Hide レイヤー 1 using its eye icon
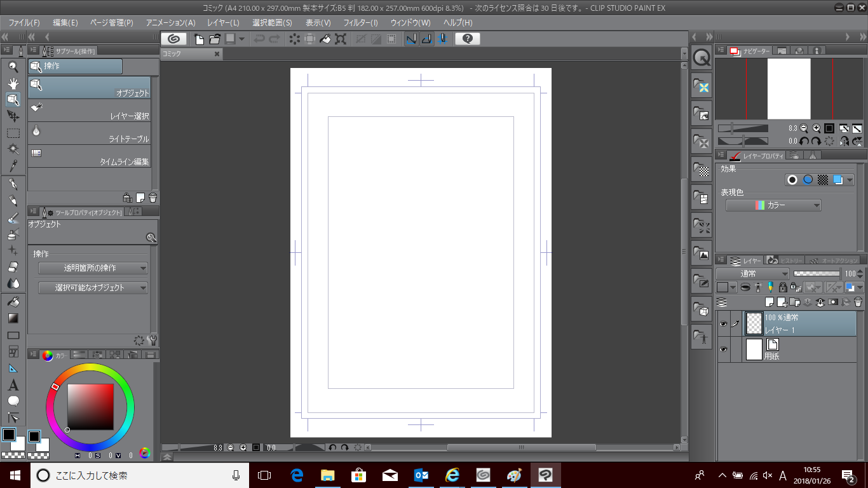 click(x=723, y=324)
